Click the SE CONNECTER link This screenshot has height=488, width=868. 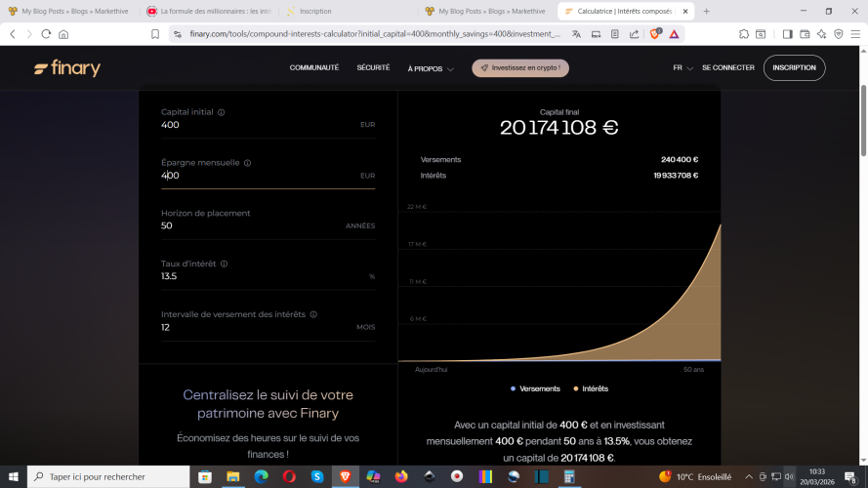(x=727, y=68)
